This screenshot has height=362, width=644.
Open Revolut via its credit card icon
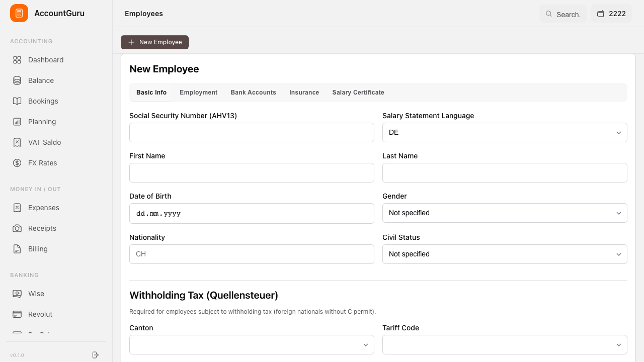[x=17, y=314]
